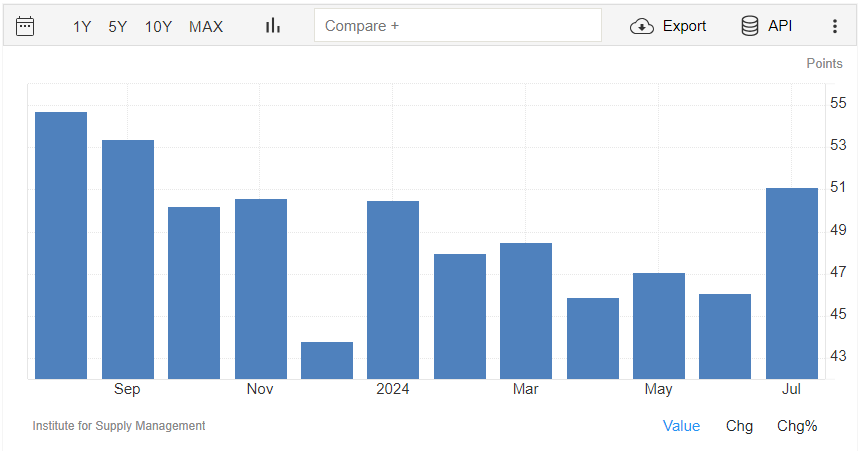The width and height of the screenshot is (859, 451).
Task: Click Institute for Supply Management source
Action: (x=119, y=426)
